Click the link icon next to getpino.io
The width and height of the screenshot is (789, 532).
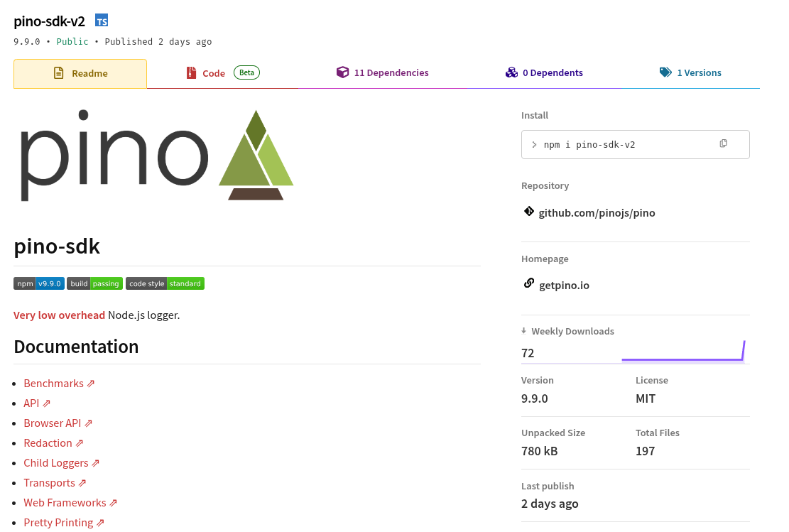click(528, 283)
